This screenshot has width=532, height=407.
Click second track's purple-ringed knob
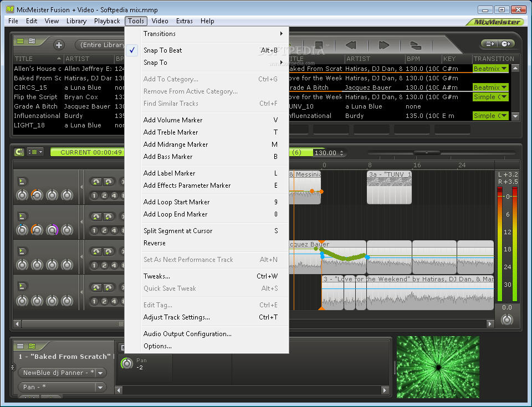coord(52,230)
